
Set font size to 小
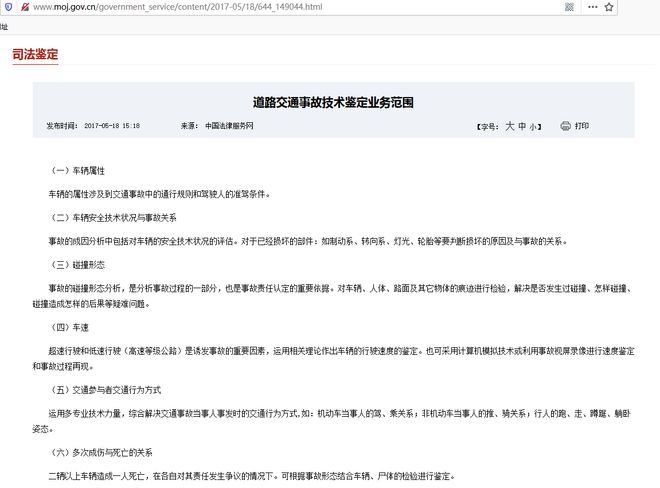click(533, 127)
